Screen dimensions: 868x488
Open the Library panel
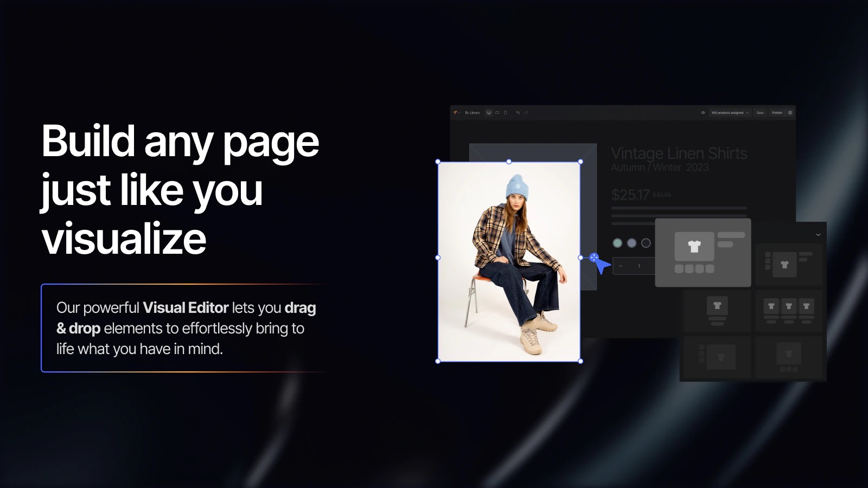(473, 113)
